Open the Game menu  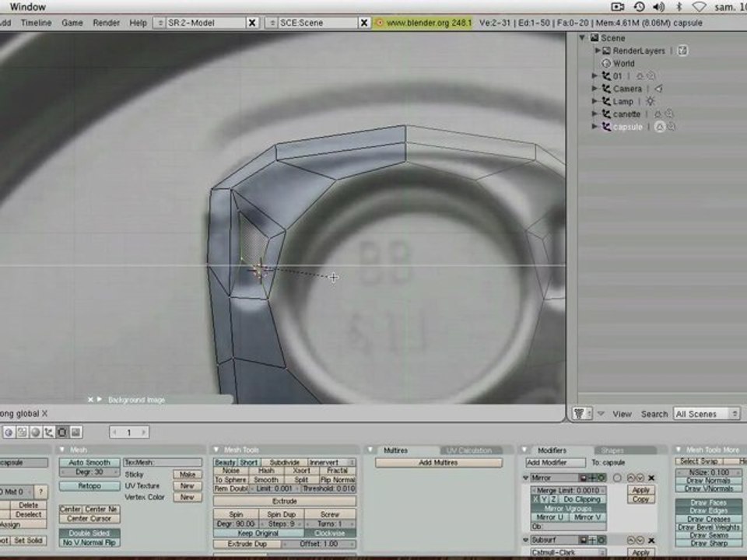tap(72, 23)
